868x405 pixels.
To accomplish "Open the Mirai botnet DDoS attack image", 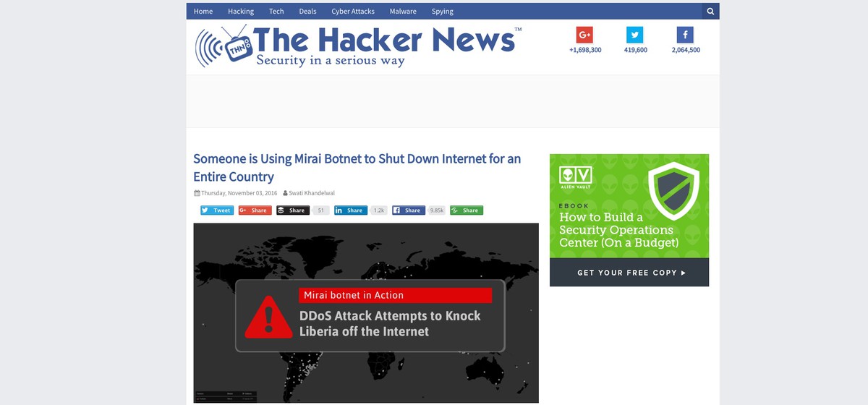I will pos(366,312).
